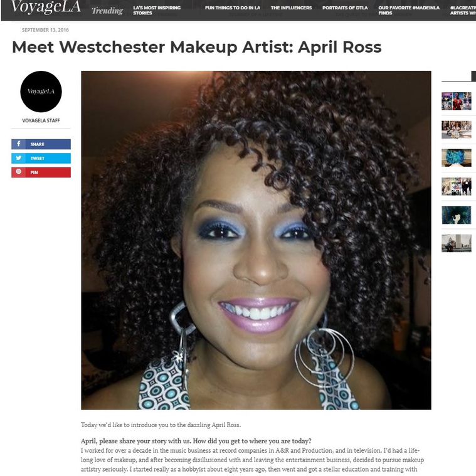Open first sidebar collage thumbnail
476x476 pixels.
[457, 101]
